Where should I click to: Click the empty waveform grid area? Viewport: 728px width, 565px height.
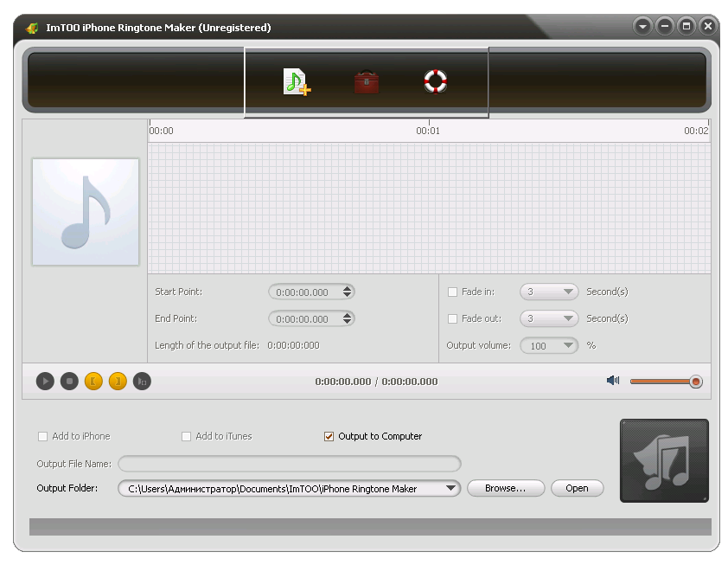point(429,208)
